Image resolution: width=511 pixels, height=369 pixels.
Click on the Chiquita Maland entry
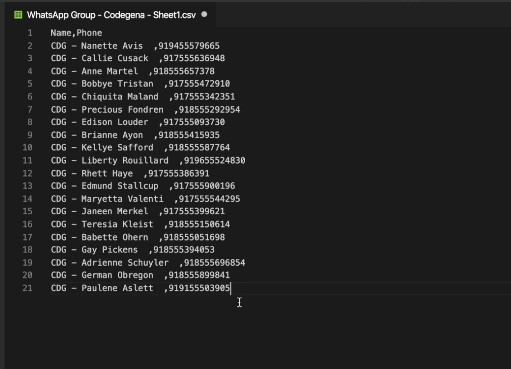click(x=143, y=97)
